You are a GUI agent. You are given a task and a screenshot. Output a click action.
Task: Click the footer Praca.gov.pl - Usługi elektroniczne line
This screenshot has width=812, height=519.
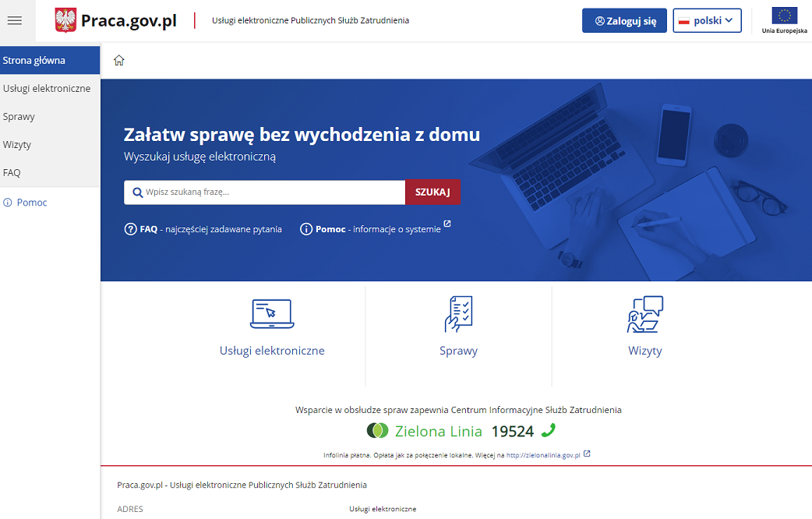click(242, 485)
